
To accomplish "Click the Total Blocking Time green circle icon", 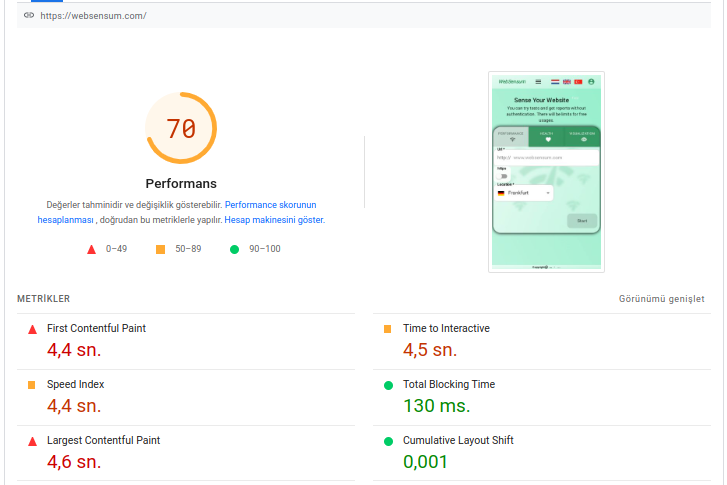I will point(389,385).
